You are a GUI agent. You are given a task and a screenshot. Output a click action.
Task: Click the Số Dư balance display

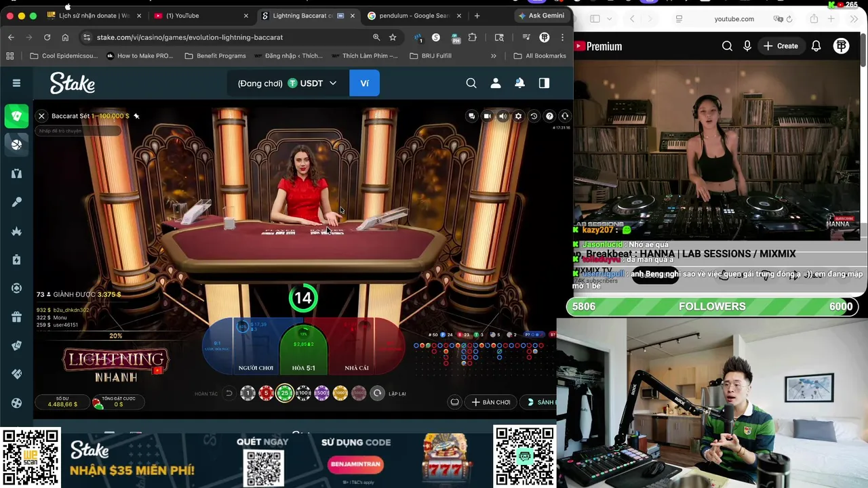click(x=62, y=402)
